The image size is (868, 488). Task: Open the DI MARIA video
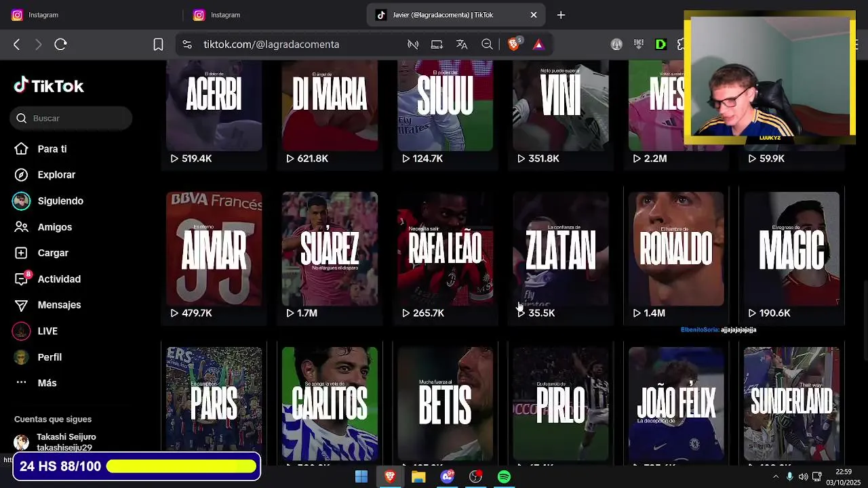point(330,105)
